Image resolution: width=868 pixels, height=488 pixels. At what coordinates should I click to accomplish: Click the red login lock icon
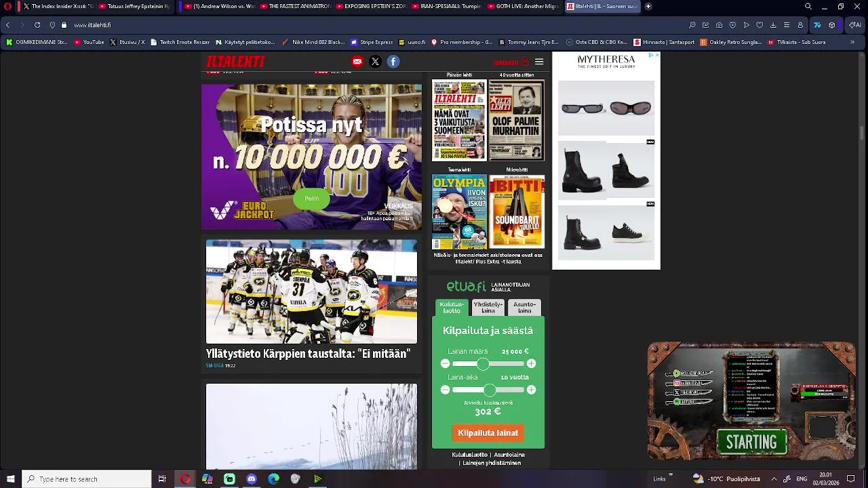[x=525, y=62]
